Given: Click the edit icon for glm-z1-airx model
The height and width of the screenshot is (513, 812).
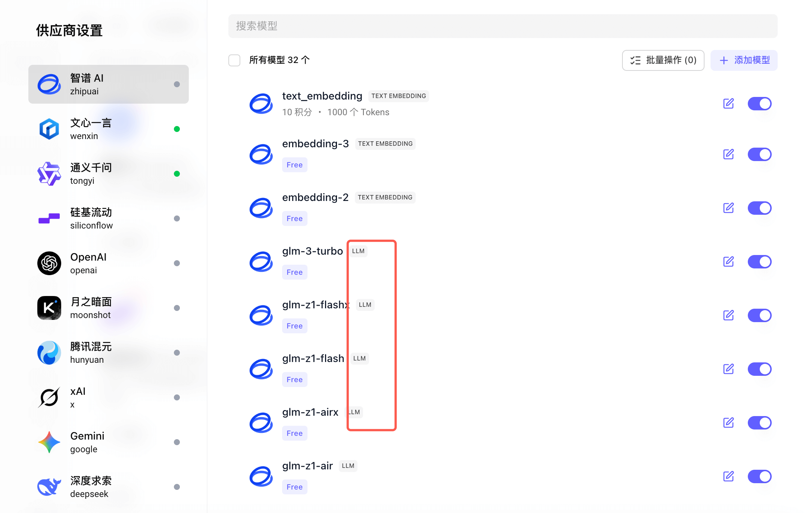Looking at the screenshot, I should 728,423.
